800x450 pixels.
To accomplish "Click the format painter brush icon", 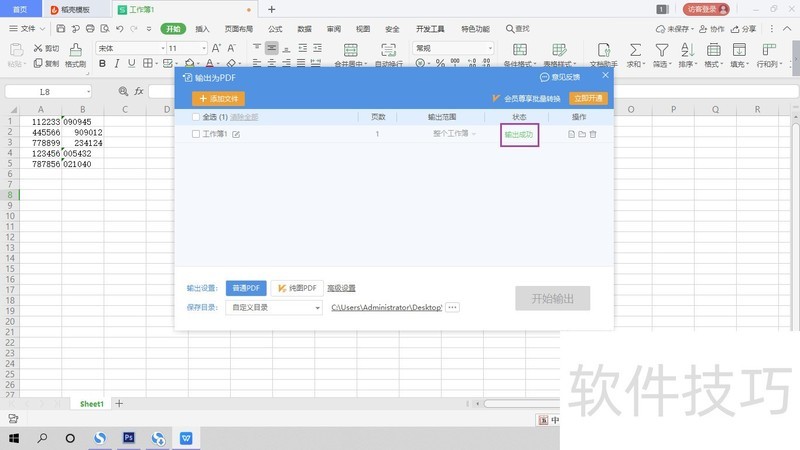I will pyautogui.click(x=76, y=50).
